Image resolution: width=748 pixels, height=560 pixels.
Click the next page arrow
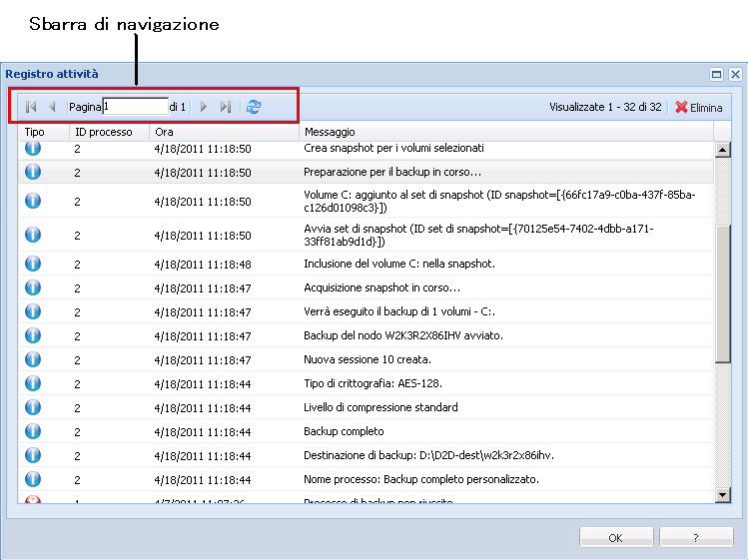(204, 106)
